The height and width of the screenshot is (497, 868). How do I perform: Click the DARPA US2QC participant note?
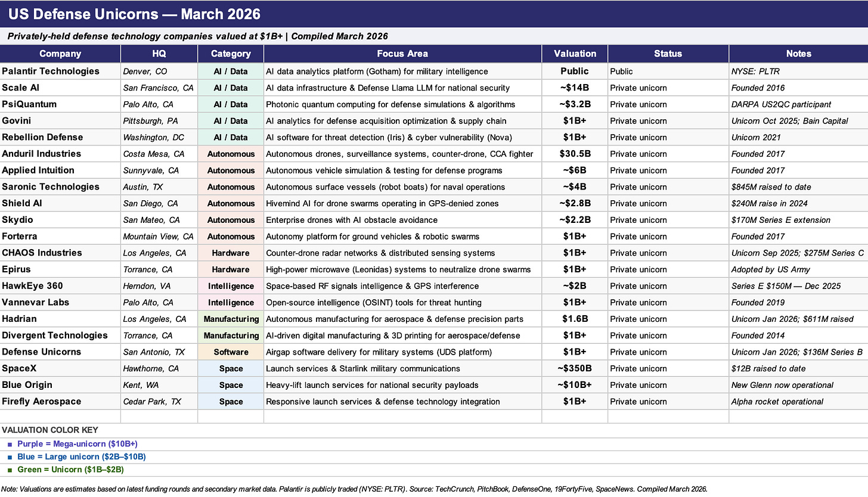[798, 104]
